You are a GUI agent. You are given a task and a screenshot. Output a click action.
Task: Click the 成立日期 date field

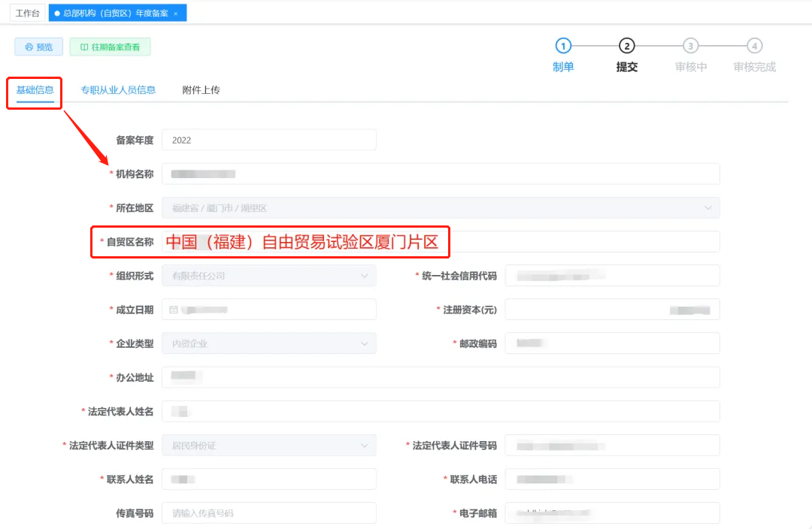[268, 310]
